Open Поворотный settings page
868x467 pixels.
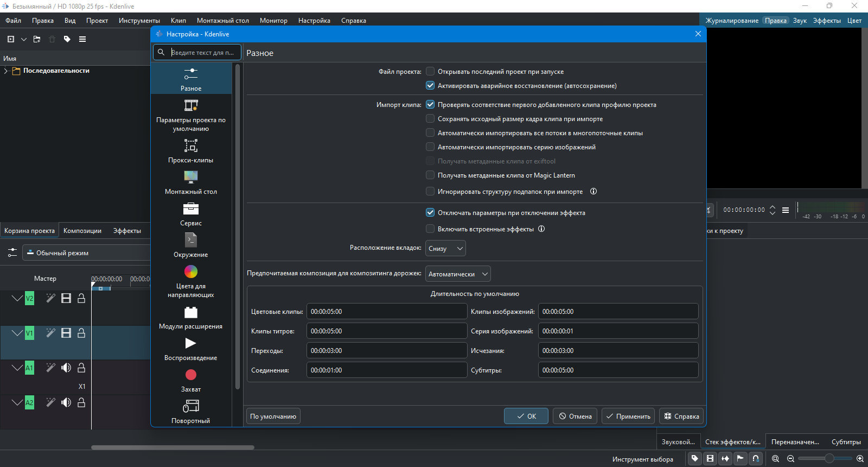coord(191,411)
